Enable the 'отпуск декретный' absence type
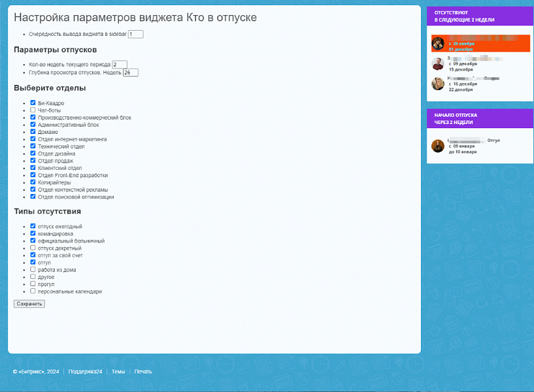 click(31, 248)
